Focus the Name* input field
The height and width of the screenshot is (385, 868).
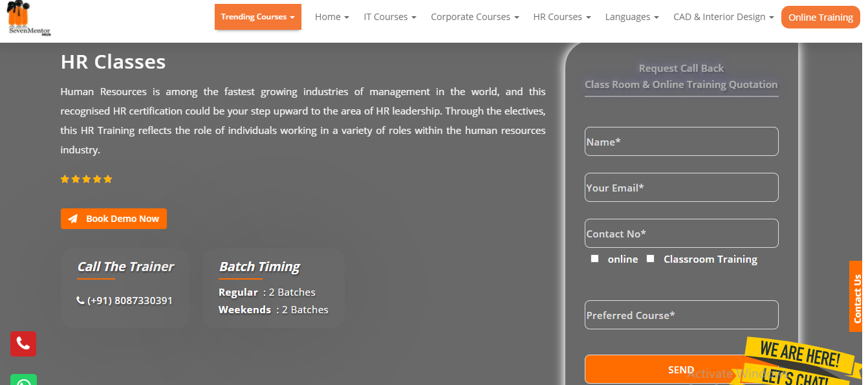point(681,141)
